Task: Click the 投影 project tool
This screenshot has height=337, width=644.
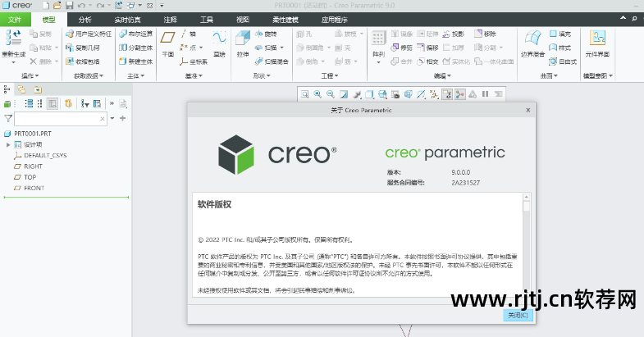Action: point(454,34)
